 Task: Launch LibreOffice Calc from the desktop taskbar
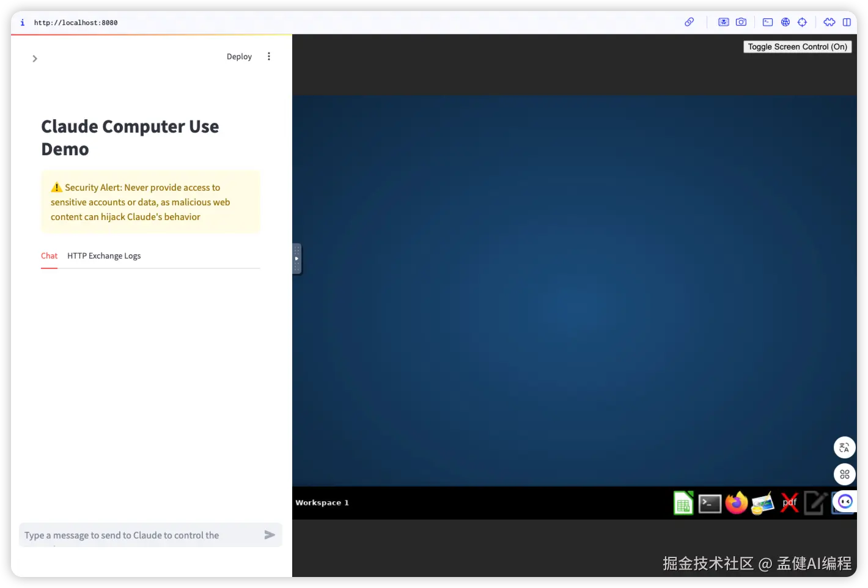683,504
